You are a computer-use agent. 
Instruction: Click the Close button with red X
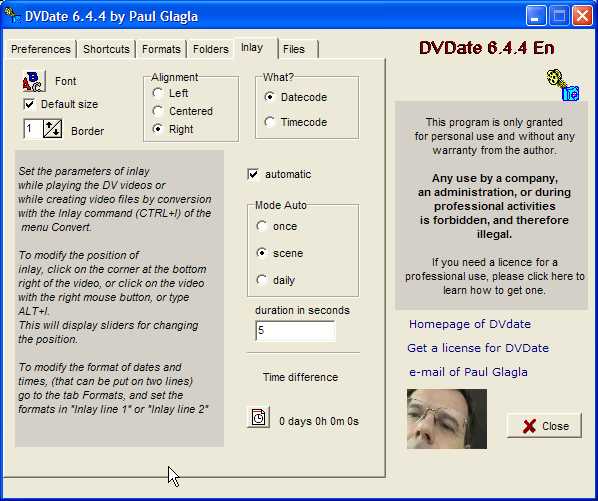pos(544,426)
